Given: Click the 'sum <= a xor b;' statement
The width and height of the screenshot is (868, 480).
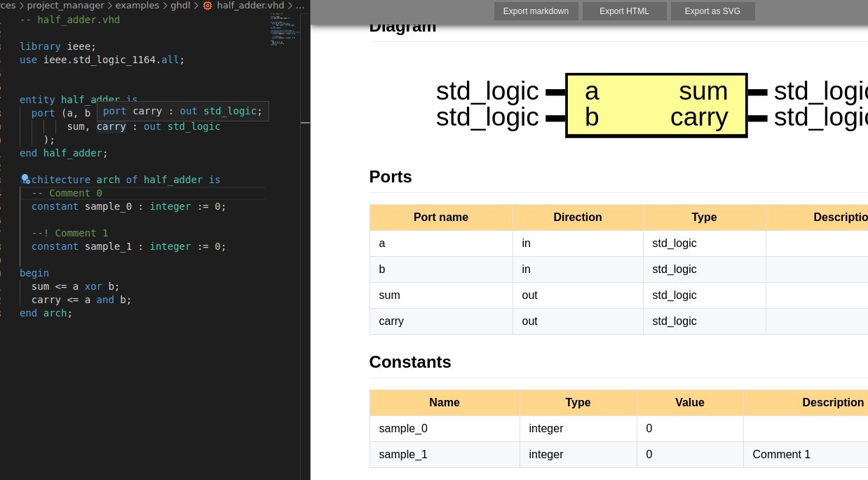Looking at the screenshot, I should (x=76, y=286).
